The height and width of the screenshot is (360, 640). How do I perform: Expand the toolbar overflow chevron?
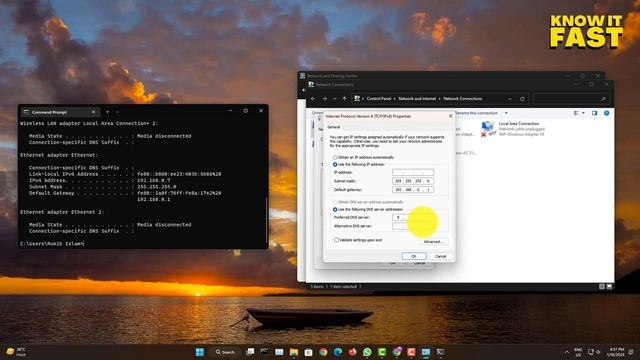(x=506, y=113)
